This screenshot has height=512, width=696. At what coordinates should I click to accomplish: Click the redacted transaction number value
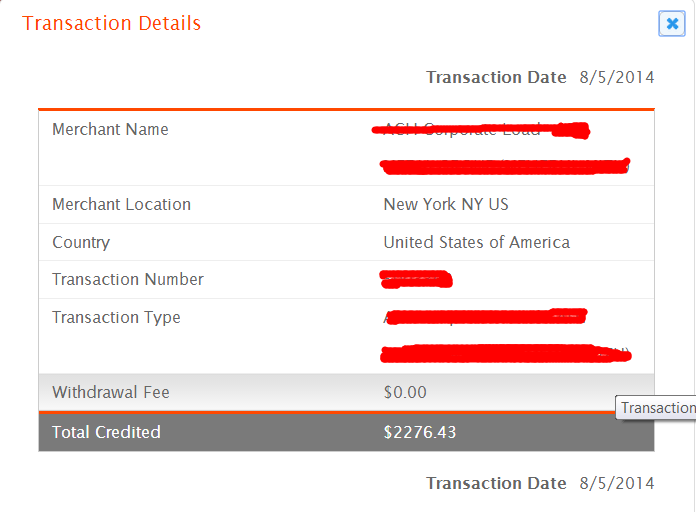click(x=416, y=279)
